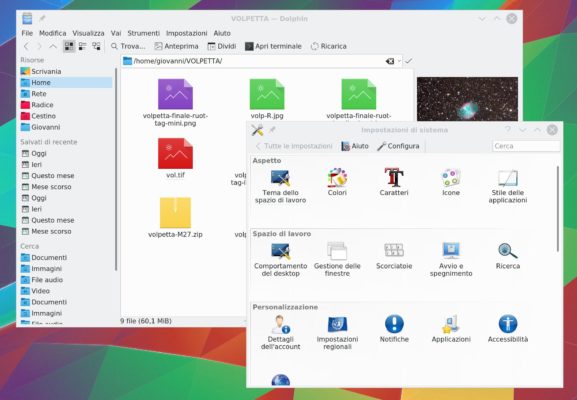Open the Vai menu
This screenshot has height=400, width=577.
pos(116,33)
